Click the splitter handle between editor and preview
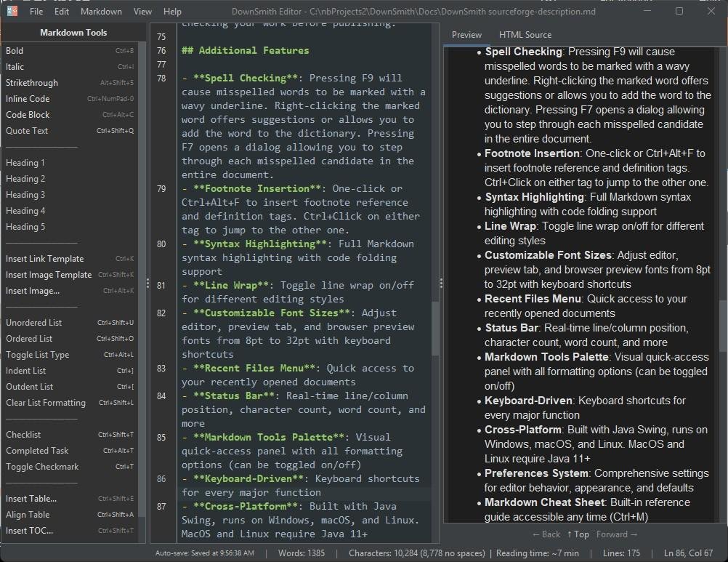This screenshot has height=562, width=728. coord(440,283)
